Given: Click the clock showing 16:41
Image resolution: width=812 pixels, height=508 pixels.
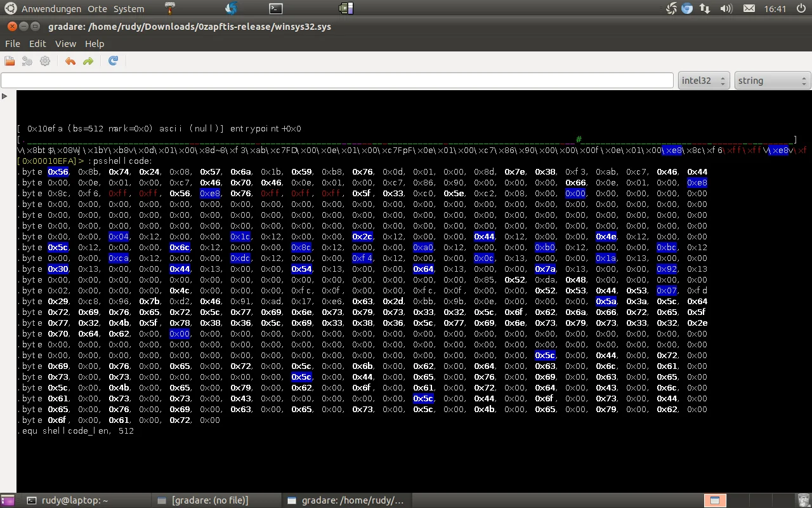Looking at the screenshot, I should point(775,9).
